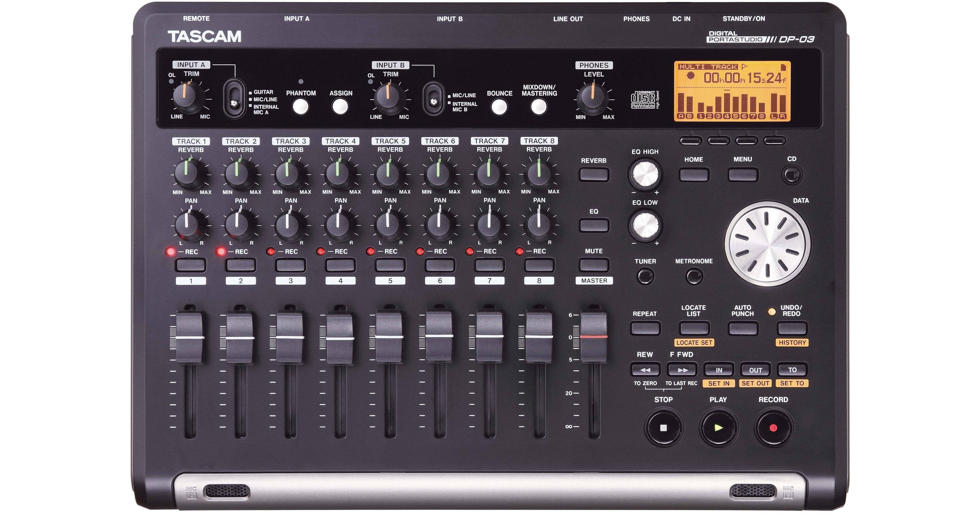
Task: Arm track 2 with REC button
Action: pos(241,265)
